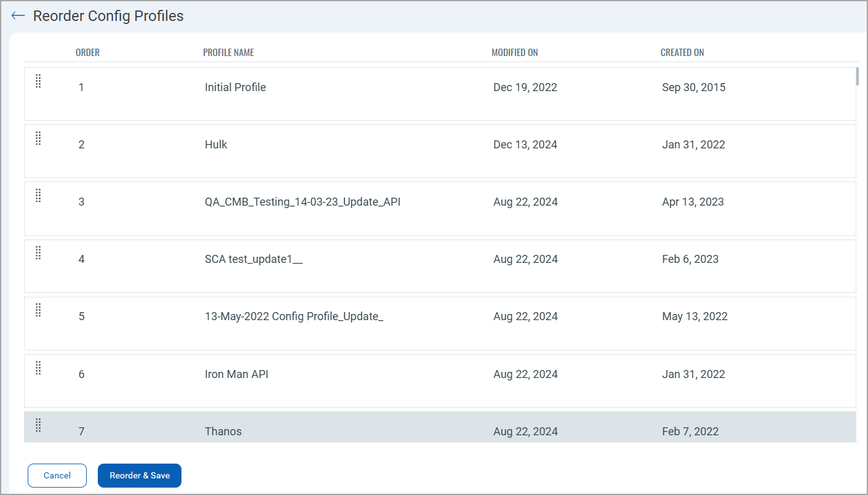Click the Sep 30, 2015 created date
The height and width of the screenshot is (495, 868).
click(x=694, y=87)
